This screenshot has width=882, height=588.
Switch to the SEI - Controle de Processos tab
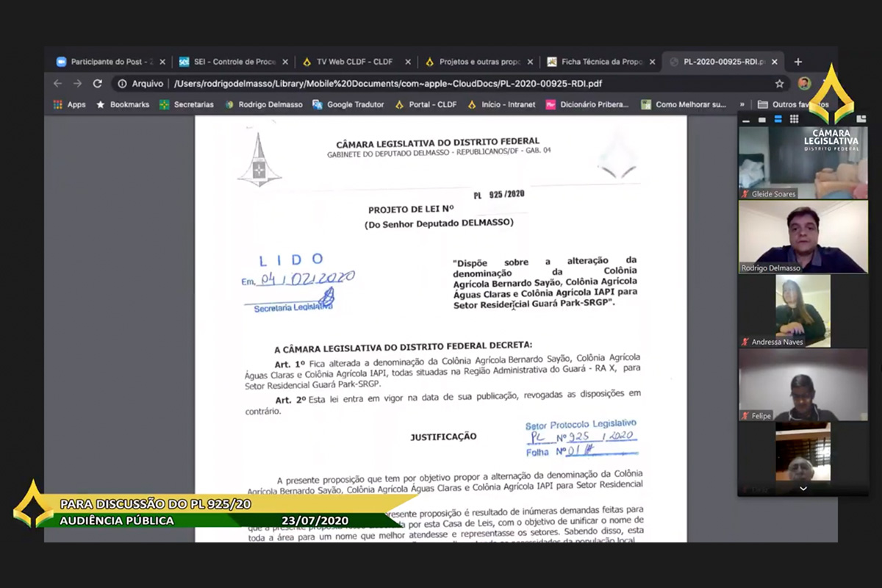pyautogui.click(x=228, y=62)
